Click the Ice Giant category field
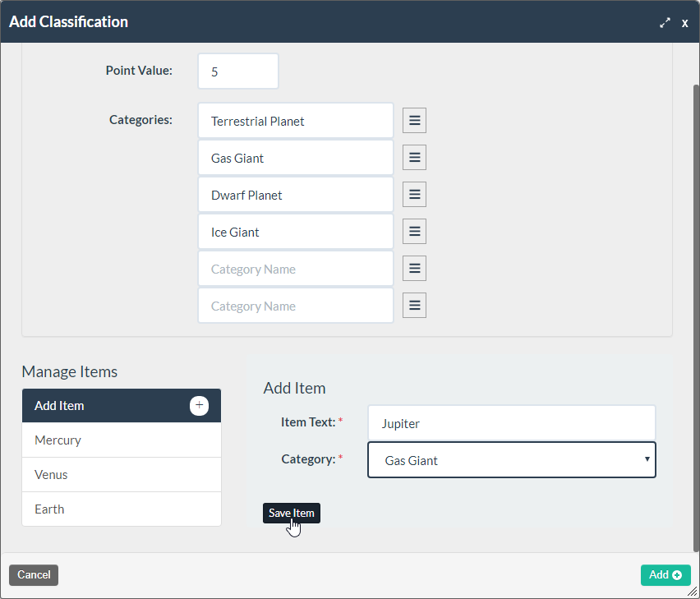700x599 pixels. click(x=296, y=232)
